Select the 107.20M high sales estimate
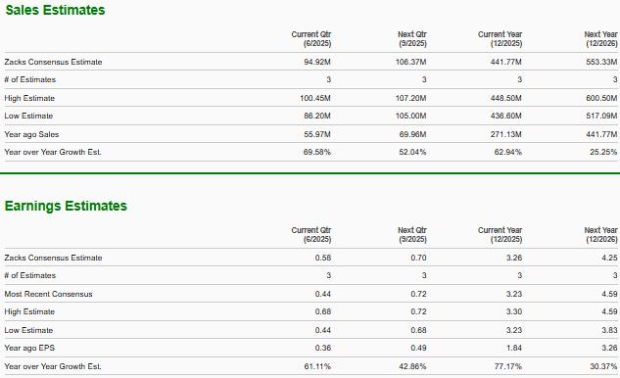 pos(411,98)
